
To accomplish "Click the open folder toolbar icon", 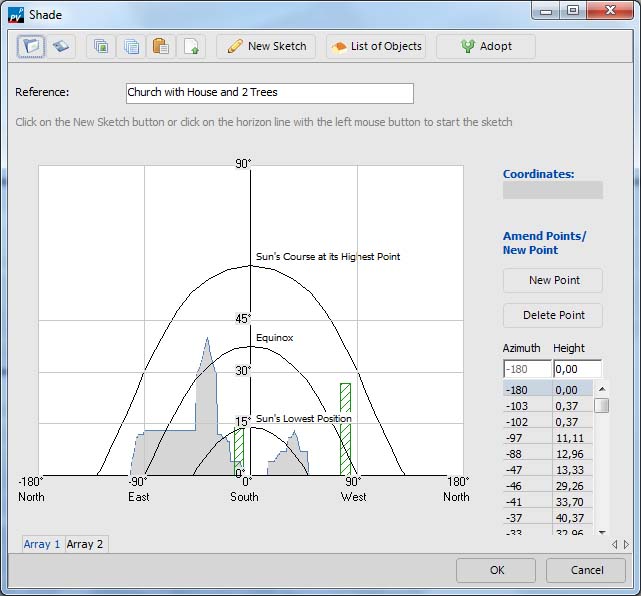I will pos(31,46).
